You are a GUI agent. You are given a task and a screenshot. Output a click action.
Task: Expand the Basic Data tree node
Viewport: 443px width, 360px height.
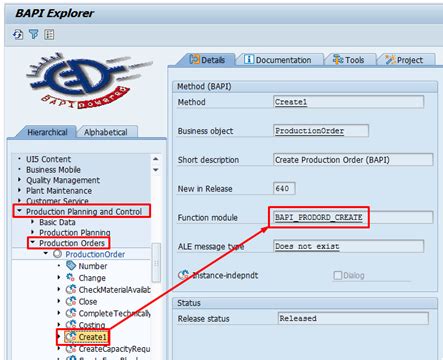click(32, 222)
